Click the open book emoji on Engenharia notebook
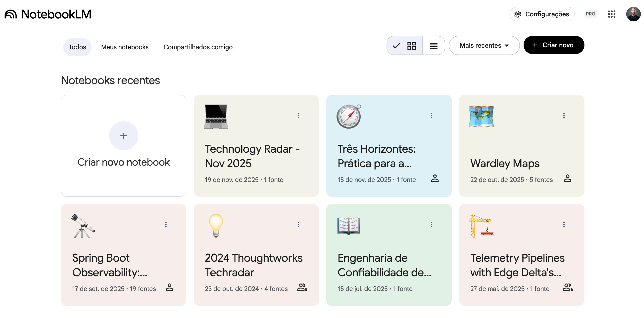This screenshot has height=318, width=644. coord(349,226)
